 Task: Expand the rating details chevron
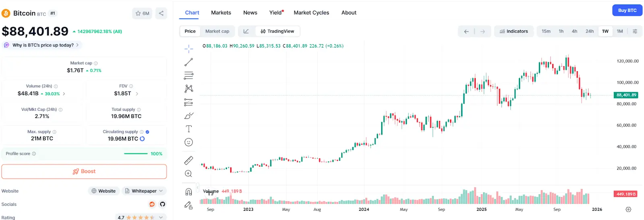(161, 217)
